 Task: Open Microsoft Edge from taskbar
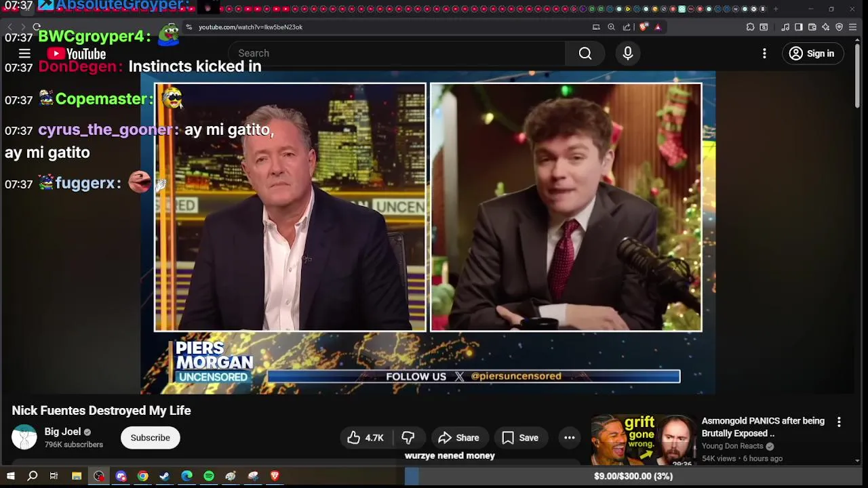(186, 476)
